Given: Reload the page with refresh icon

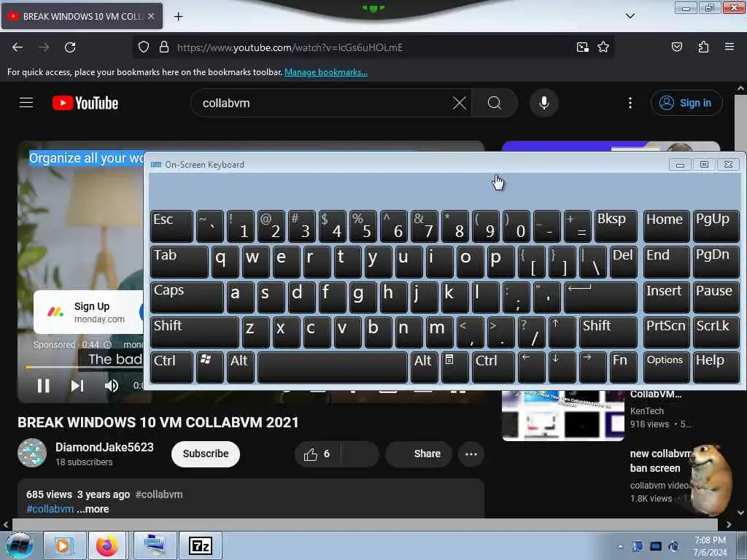Looking at the screenshot, I should [70, 47].
